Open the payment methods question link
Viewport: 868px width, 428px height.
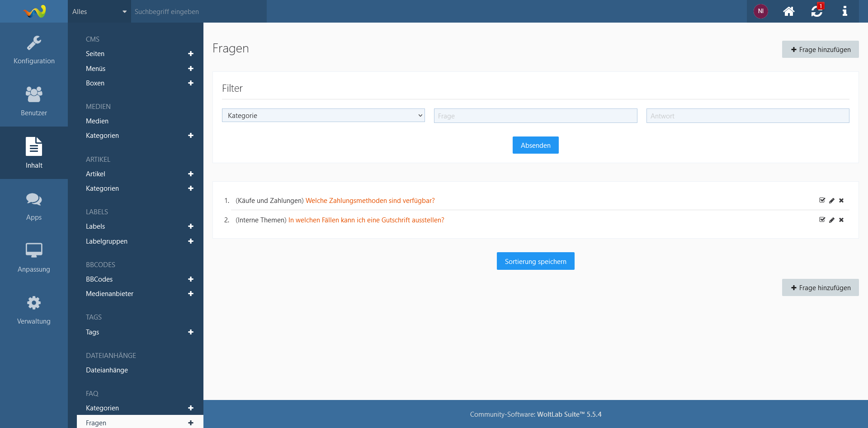(x=370, y=201)
